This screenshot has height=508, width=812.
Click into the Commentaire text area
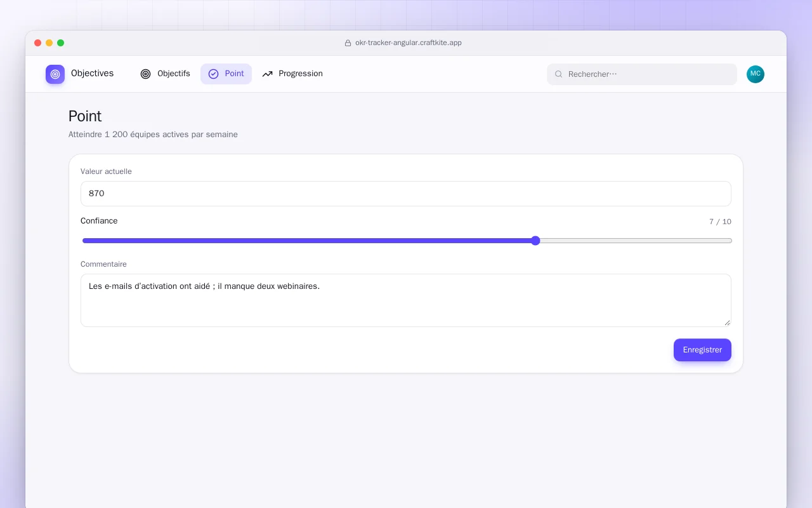point(406,300)
